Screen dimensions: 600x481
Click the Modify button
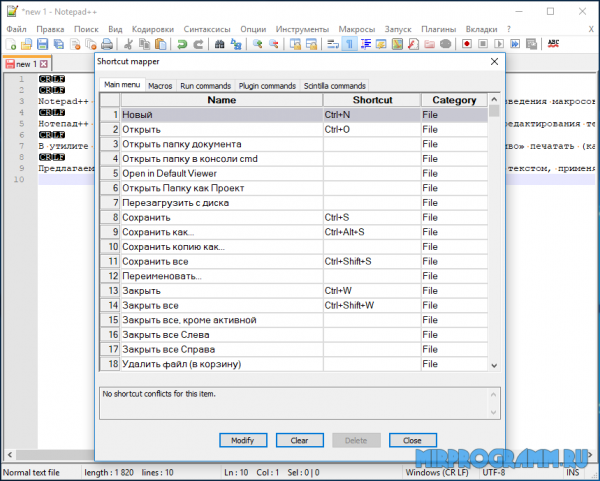243,440
